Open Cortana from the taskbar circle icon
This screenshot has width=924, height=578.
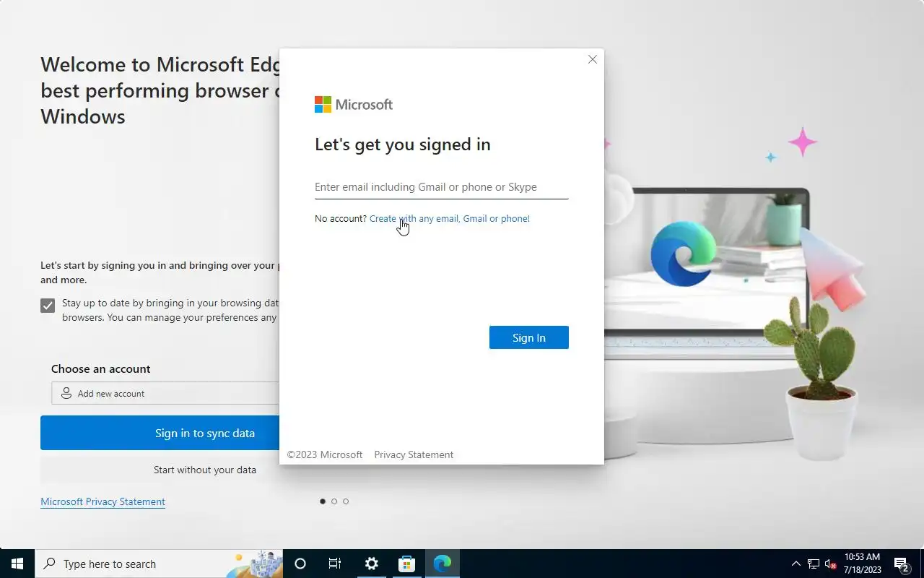pos(300,564)
